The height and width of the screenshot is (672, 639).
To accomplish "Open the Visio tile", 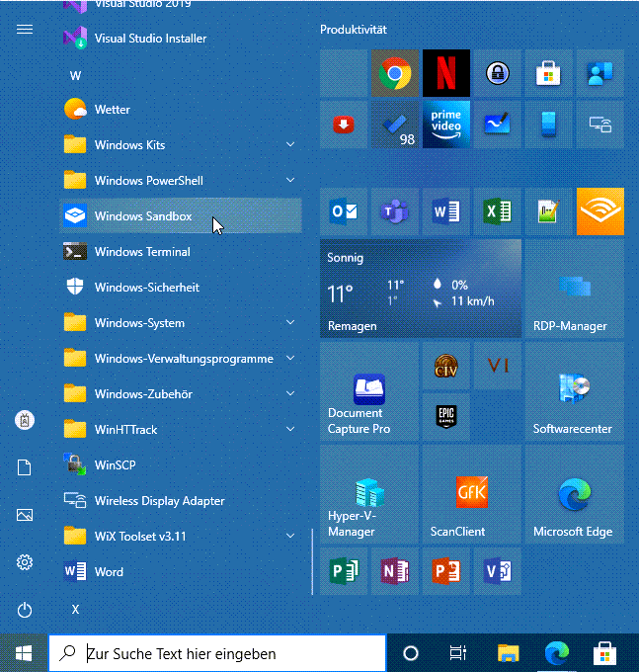I will pos(498,571).
